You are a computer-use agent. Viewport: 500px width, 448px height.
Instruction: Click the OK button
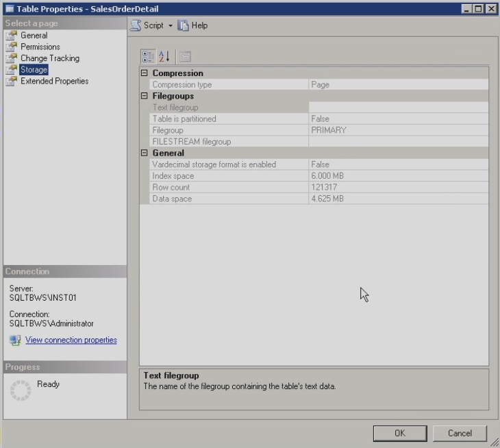pos(400,434)
